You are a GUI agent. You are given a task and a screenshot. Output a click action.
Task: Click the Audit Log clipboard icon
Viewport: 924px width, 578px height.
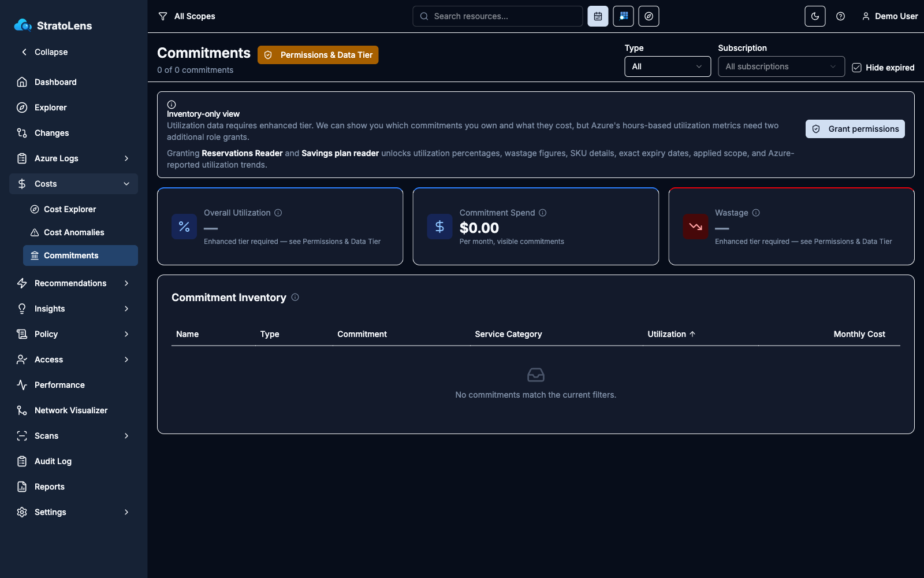coord(22,461)
